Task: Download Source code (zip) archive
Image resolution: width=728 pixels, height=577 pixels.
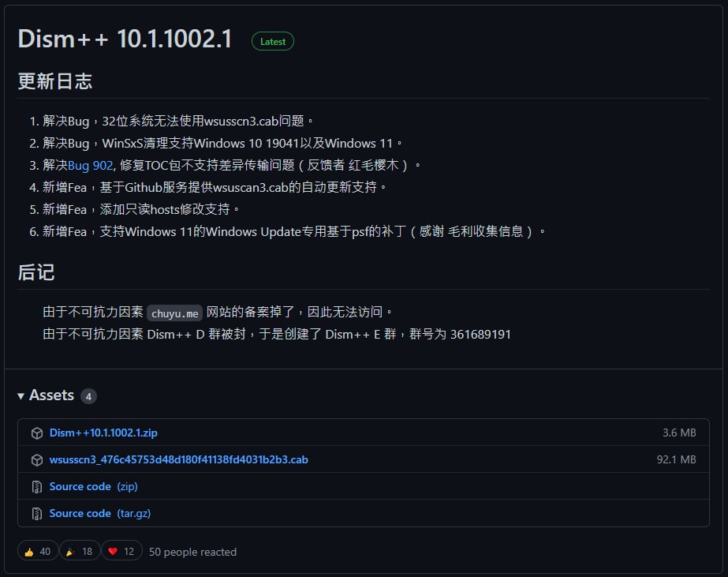Action: [x=93, y=487]
